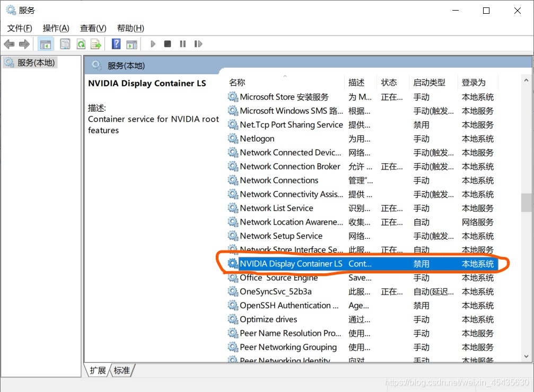The image size is (534, 392).
Task: Click the scrollbar down arrow
Action: coord(526,357)
